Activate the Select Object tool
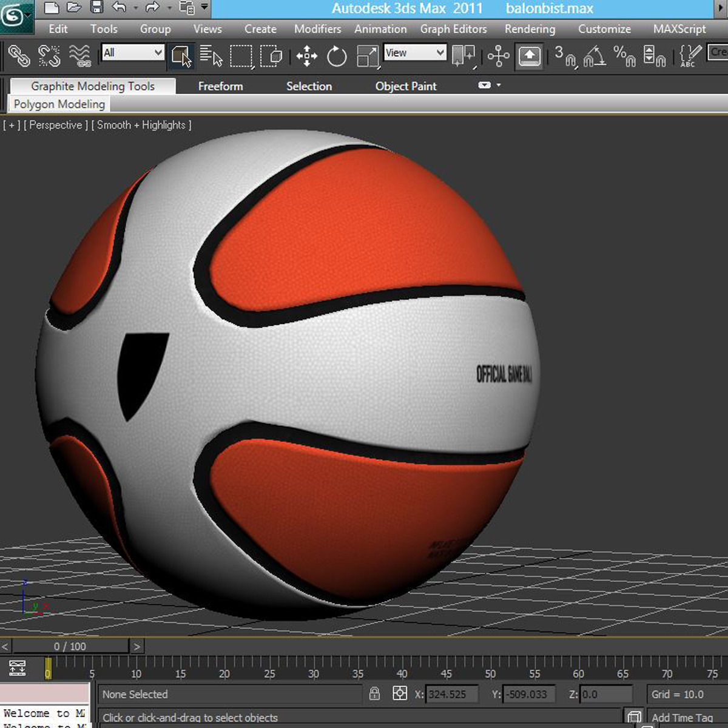The height and width of the screenshot is (728, 728). [x=181, y=56]
